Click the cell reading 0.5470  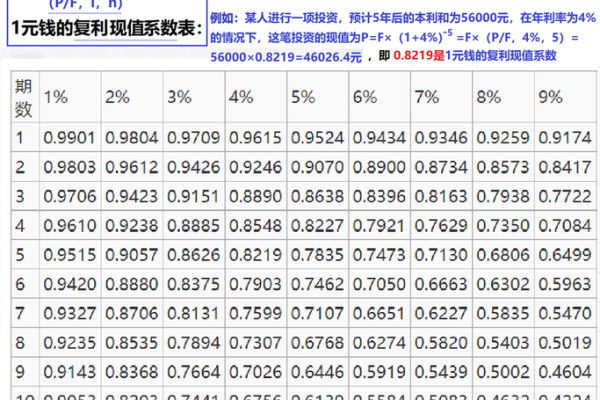pos(565,313)
